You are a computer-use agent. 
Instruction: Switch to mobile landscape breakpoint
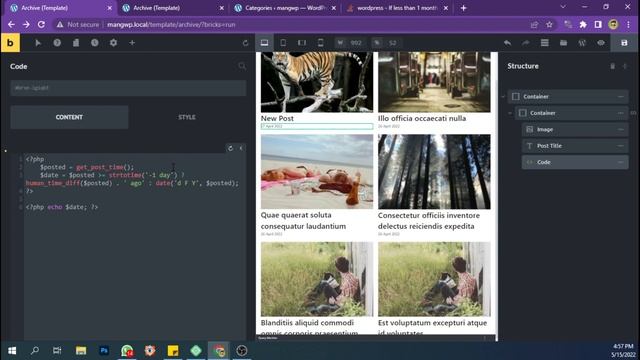tap(302, 43)
